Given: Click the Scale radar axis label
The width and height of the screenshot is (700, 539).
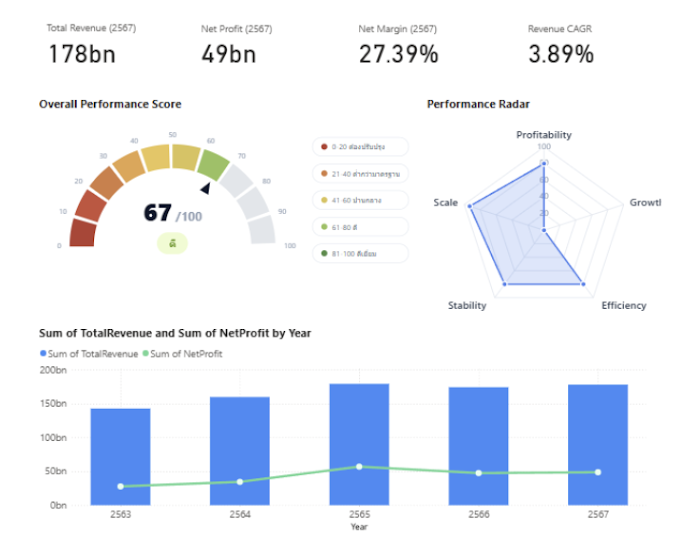Looking at the screenshot, I should [x=446, y=203].
